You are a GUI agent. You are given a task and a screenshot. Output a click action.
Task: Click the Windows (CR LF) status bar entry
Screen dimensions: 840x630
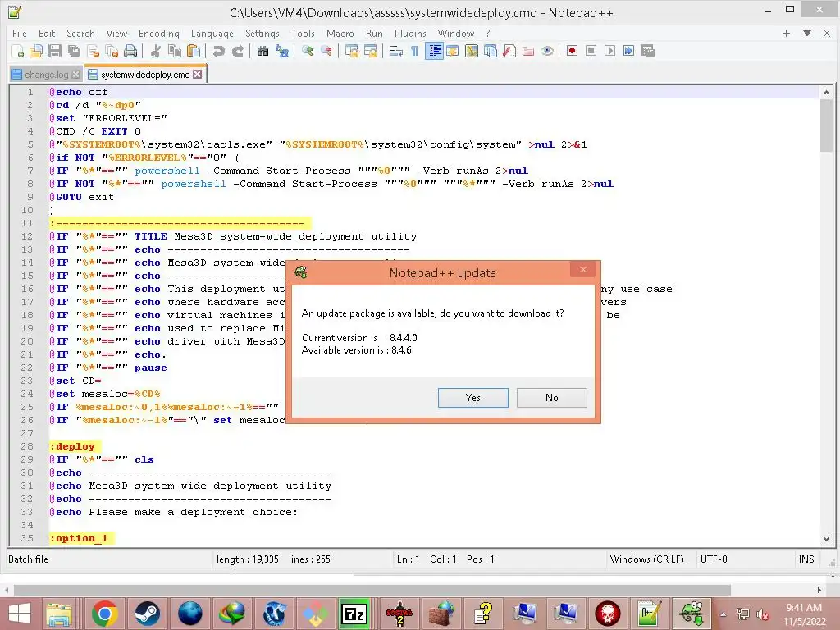click(x=646, y=559)
